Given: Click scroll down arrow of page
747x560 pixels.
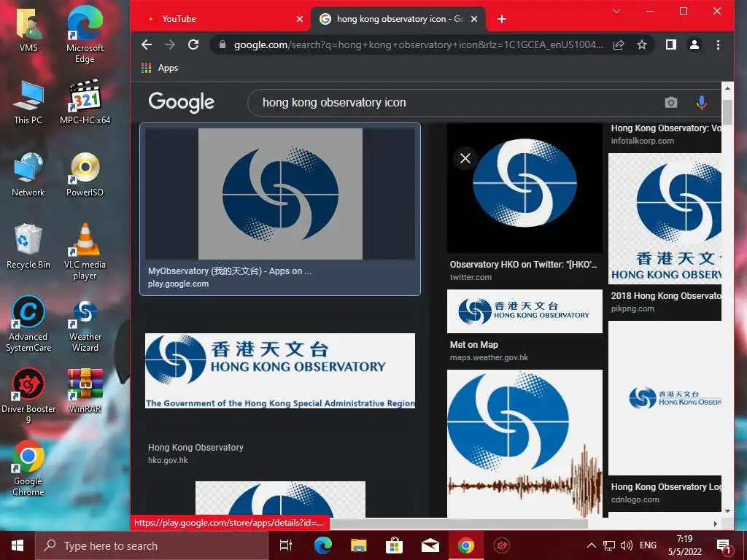Looking at the screenshot, I should [x=727, y=511].
